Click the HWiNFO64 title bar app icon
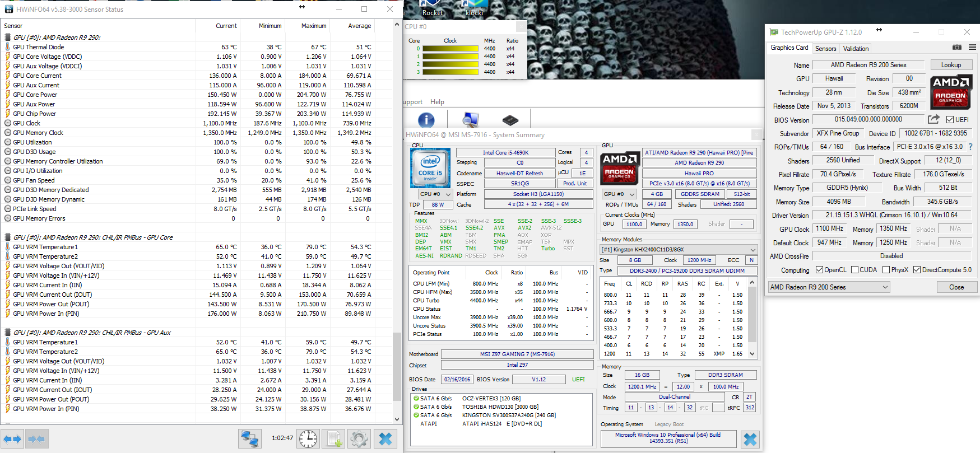Image resolution: width=980 pixels, height=453 pixels. tap(9, 10)
